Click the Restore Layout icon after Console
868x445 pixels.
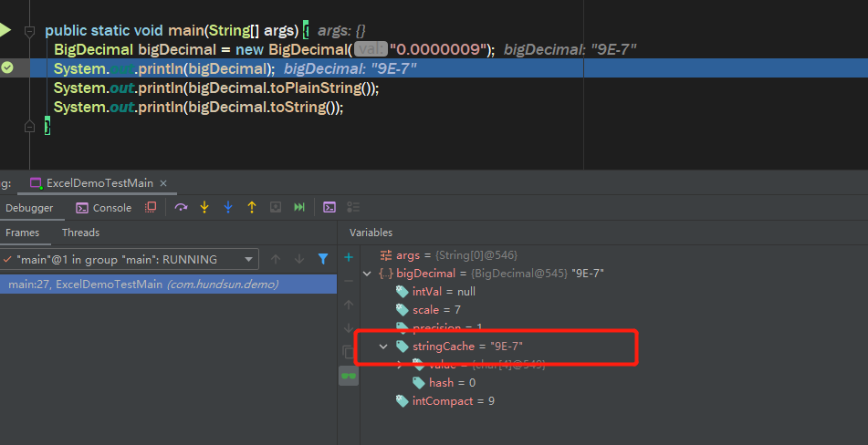tap(150, 207)
